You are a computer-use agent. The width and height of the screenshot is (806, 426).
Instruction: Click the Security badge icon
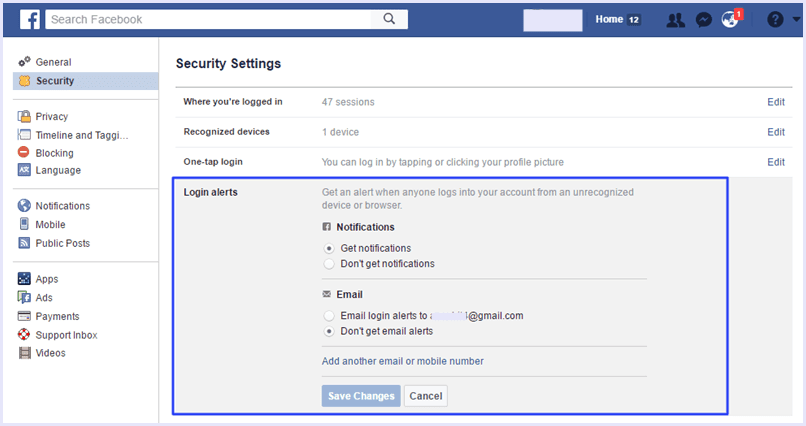pyautogui.click(x=24, y=81)
